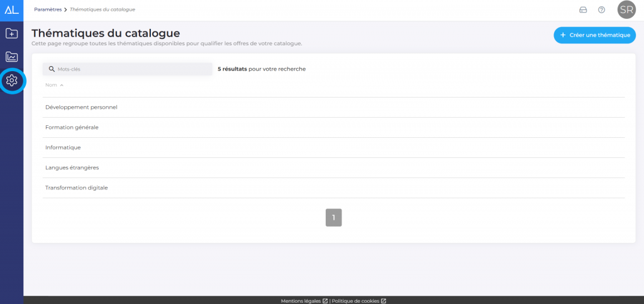Open the SR user avatar menu
The height and width of the screenshot is (304, 644).
(626, 9)
